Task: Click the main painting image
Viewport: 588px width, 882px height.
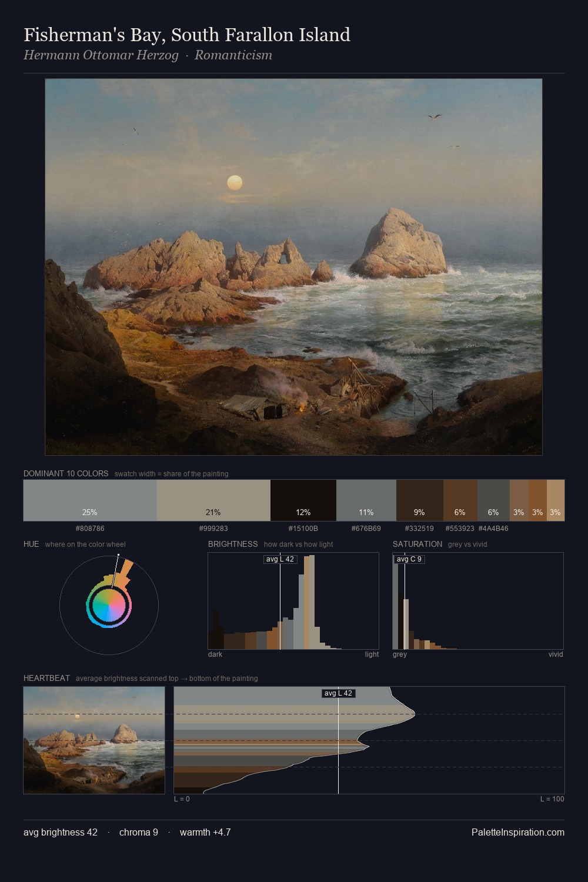Action: pyautogui.click(x=293, y=267)
